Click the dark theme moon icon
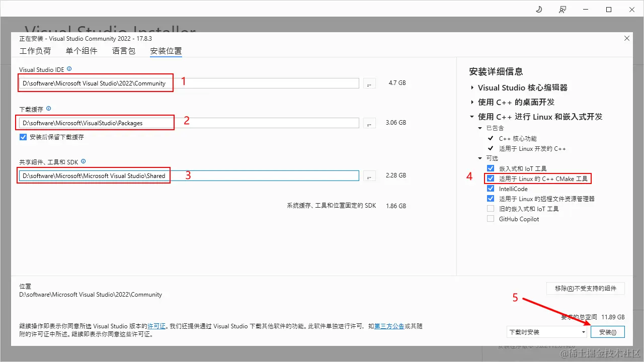The image size is (644, 362). [539, 10]
